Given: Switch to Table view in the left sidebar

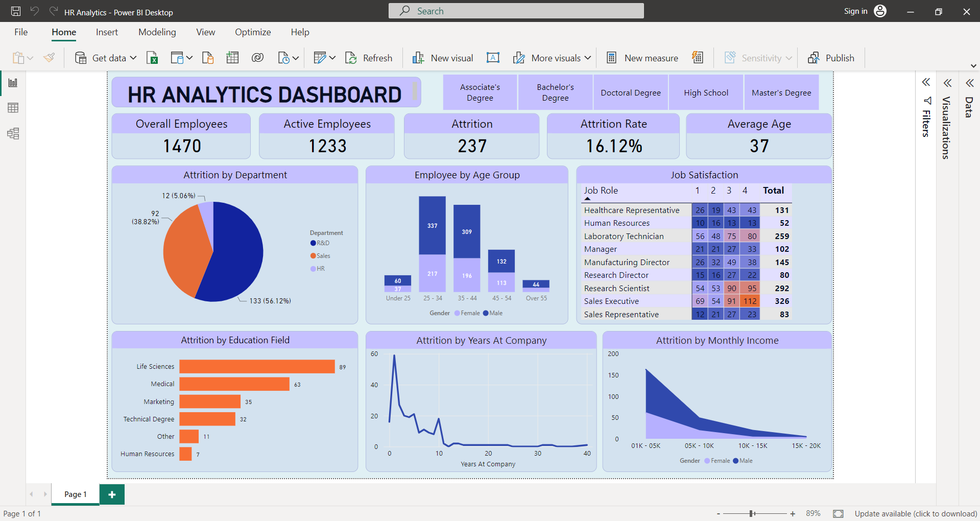Looking at the screenshot, I should click(14, 107).
